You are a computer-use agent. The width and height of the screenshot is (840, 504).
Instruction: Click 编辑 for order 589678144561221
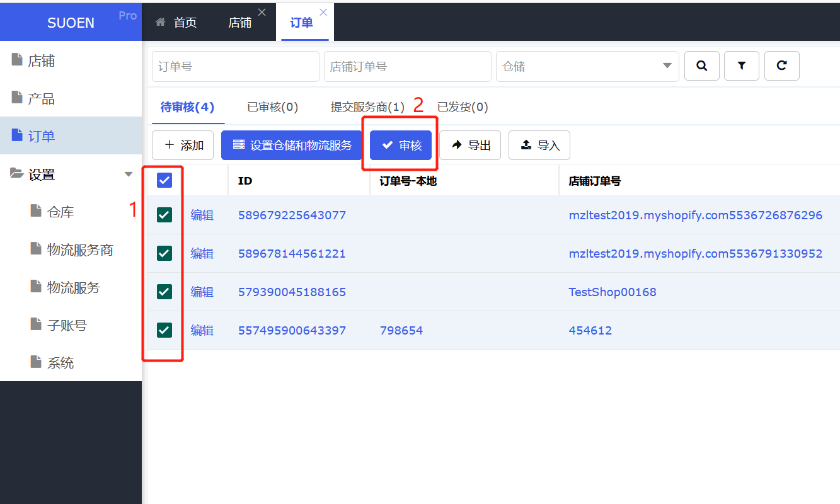click(x=202, y=253)
